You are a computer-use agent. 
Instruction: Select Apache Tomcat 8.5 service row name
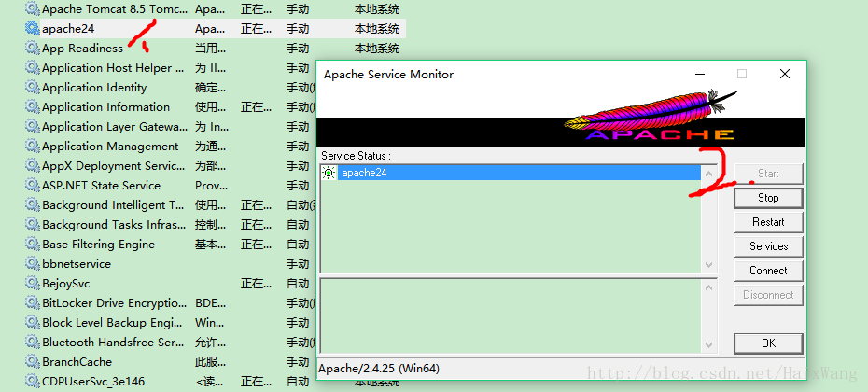115,8
